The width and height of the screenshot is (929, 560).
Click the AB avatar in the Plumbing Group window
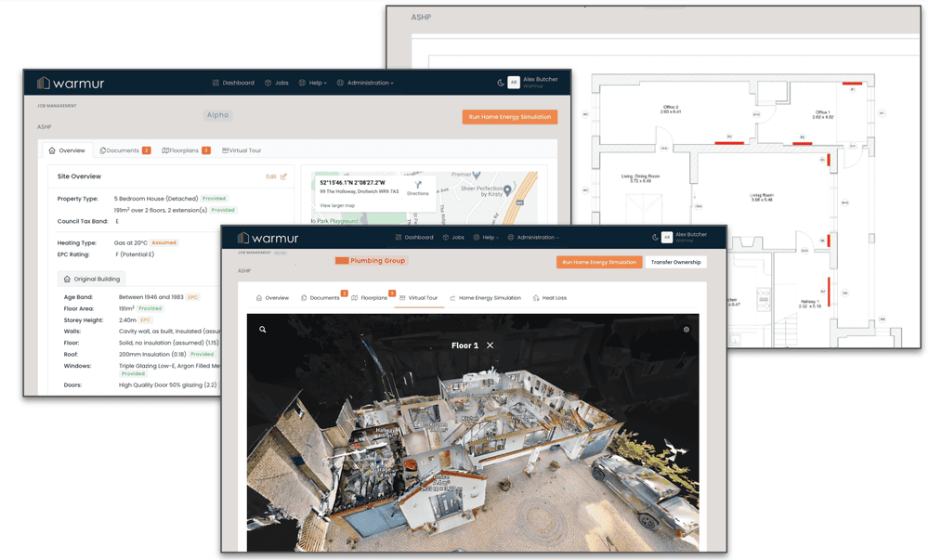click(666, 238)
